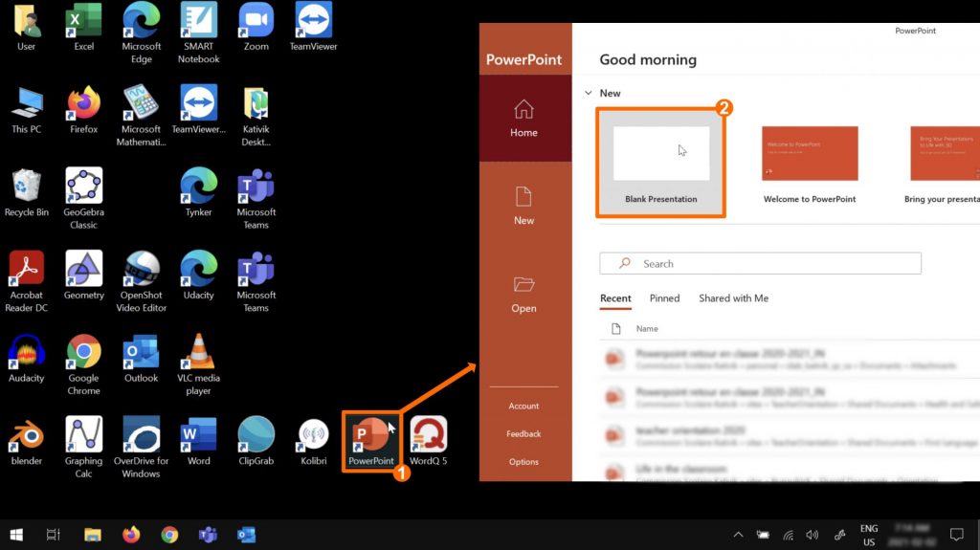
Task: Open the Recycle Bin
Action: coord(27,189)
